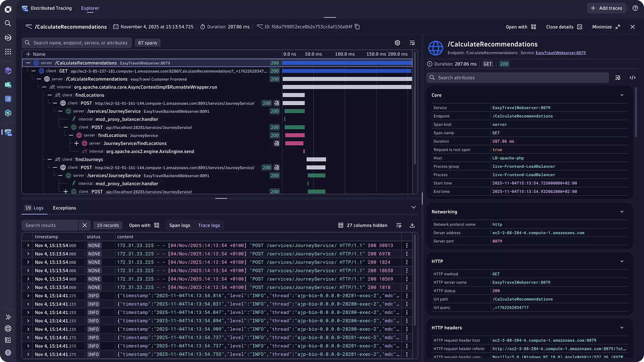Copy the trace ID to clipboard

[357, 27]
